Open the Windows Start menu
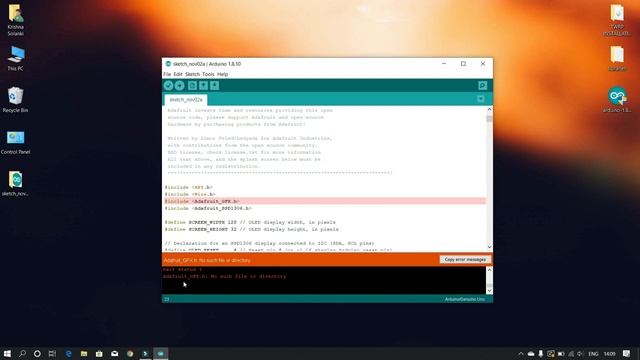Screen dimensions: 640x360 click(x=7, y=353)
